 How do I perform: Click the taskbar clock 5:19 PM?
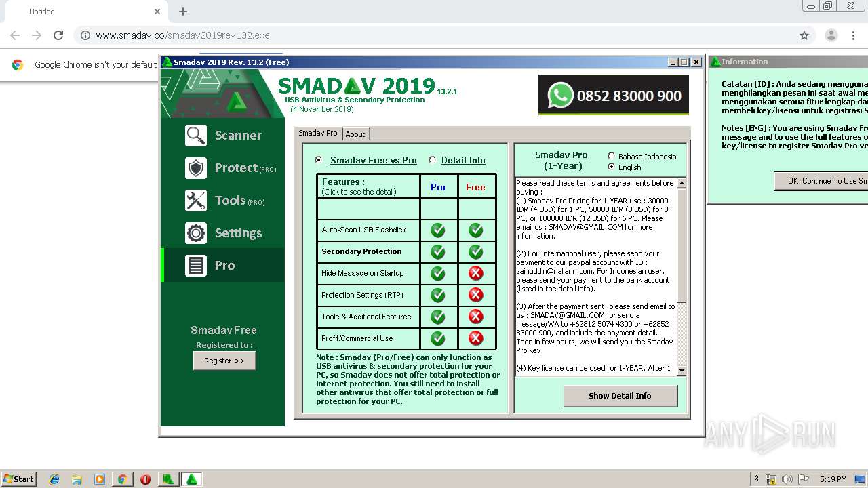point(833,479)
